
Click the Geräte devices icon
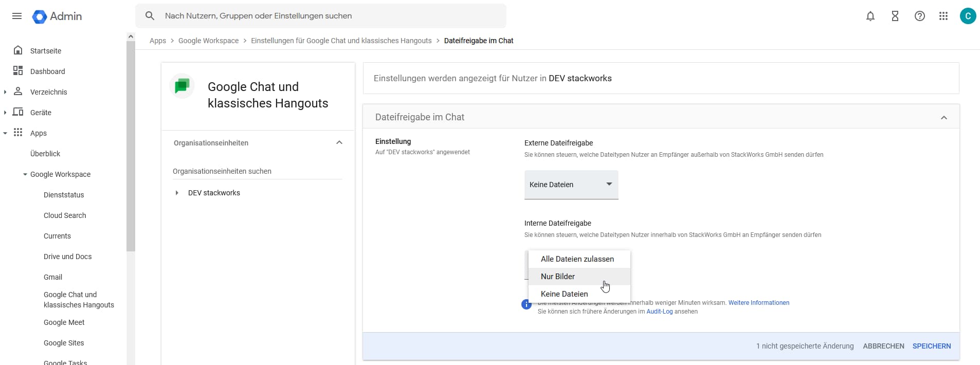18,112
